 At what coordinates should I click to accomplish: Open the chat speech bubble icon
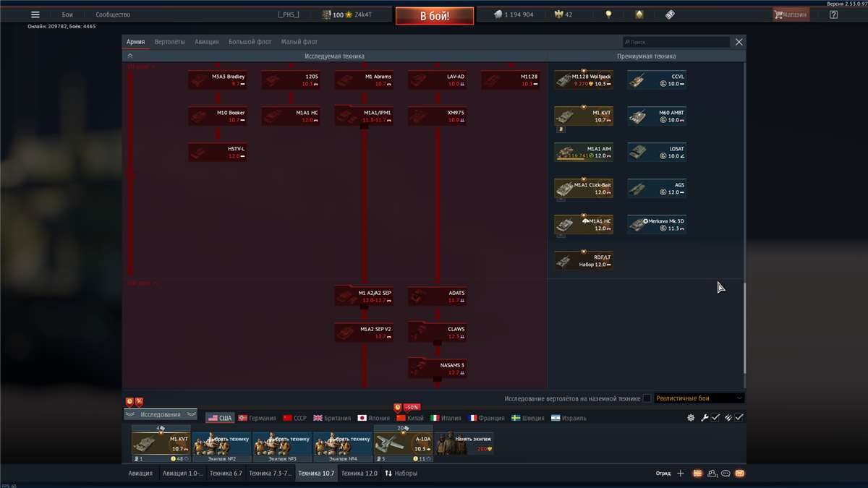pos(726,474)
